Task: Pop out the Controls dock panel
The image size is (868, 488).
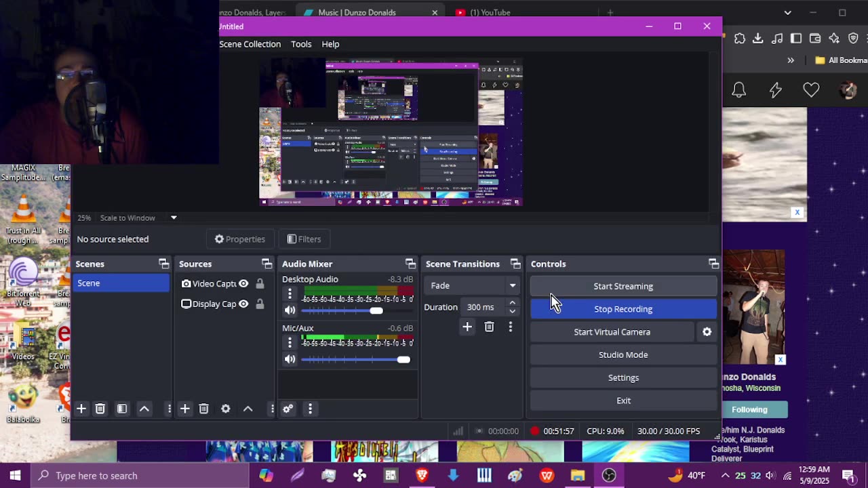Action: pyautogui.click(x=713, y=264)
